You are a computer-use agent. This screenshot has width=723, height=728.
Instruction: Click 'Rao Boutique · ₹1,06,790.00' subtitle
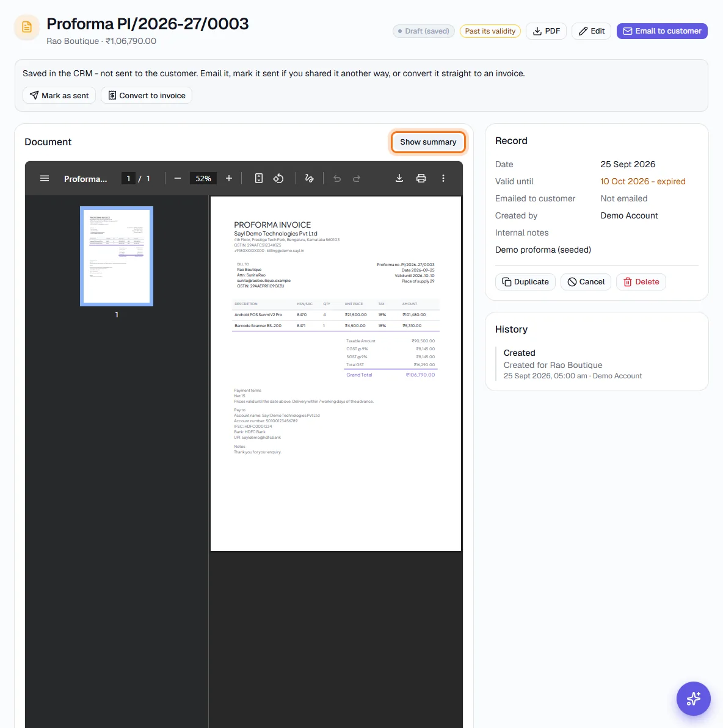tap(101, 41)
